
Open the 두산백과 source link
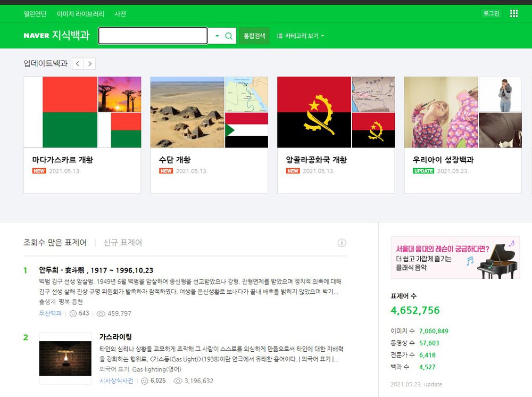50,313
